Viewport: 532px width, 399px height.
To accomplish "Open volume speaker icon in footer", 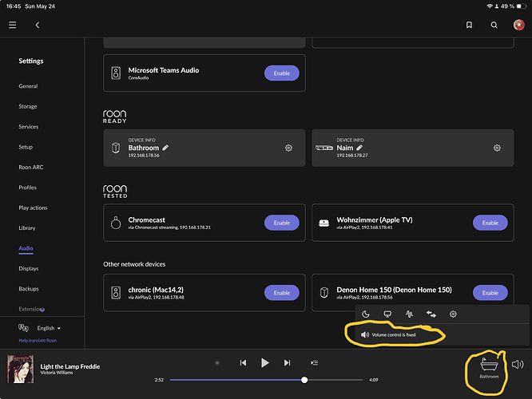I will click(518, 365).
